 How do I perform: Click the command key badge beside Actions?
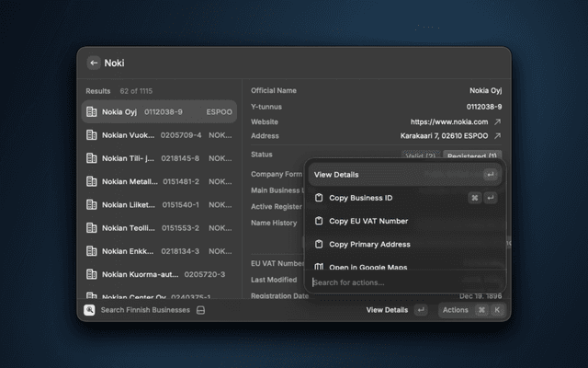point(481,310)
